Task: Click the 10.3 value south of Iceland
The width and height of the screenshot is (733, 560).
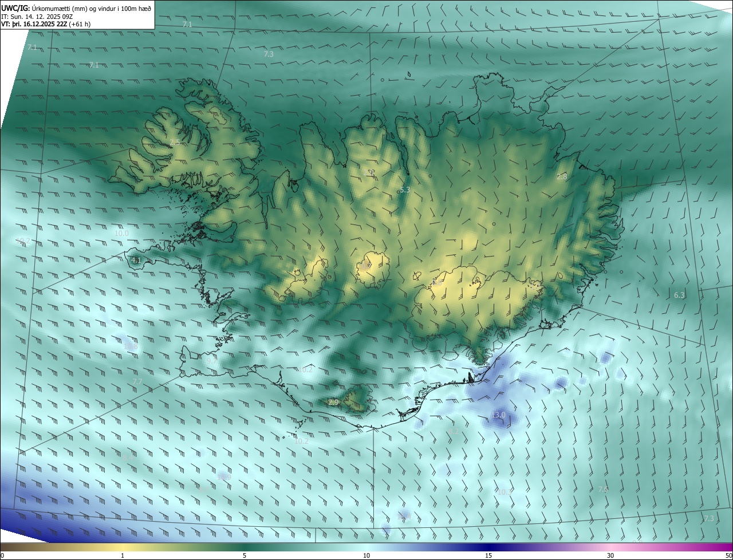Action: (x=505, y=492)
